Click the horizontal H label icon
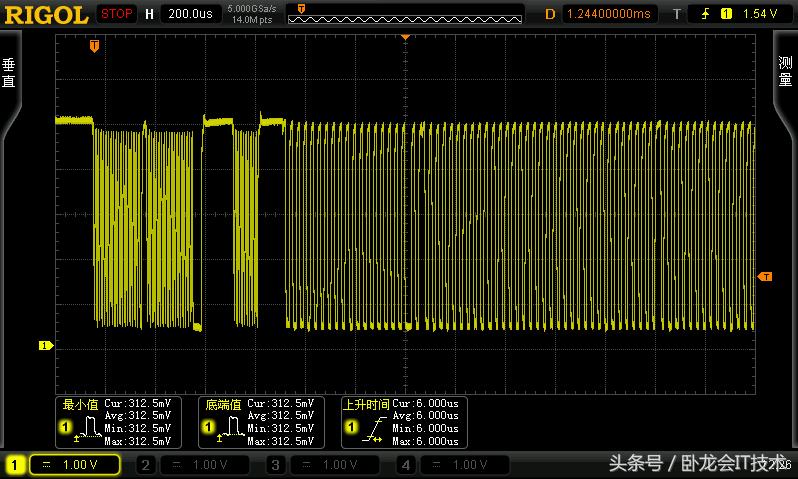Screen dimensions: 798x479 point(150,14)
